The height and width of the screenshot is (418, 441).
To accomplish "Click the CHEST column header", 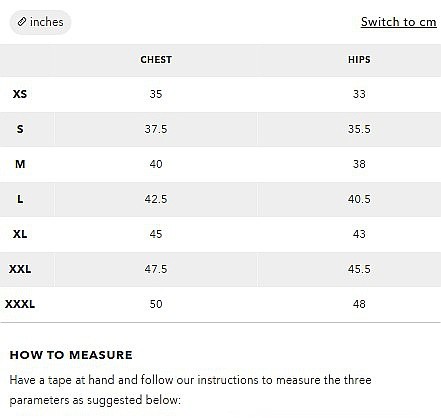I will click(x=156, y=60).
